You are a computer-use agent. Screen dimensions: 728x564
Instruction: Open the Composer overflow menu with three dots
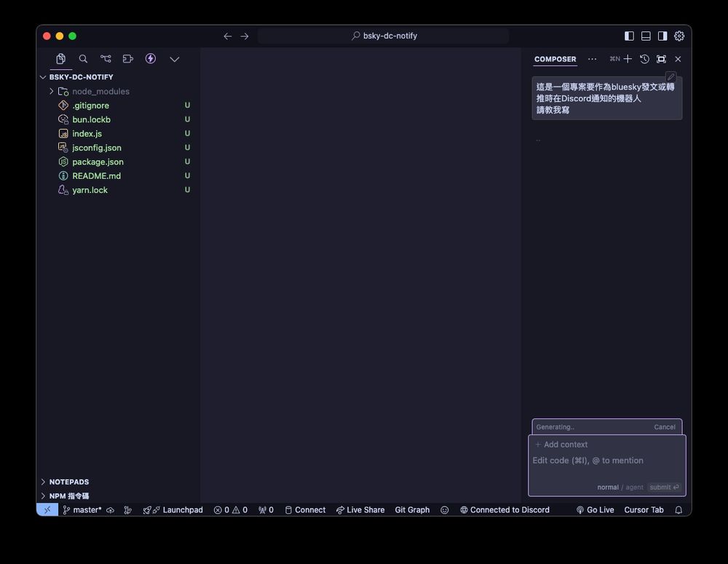592,59
